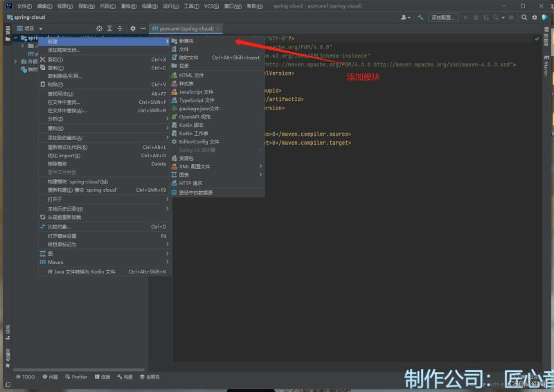Hide the project panel with minus icon
Screen dimensions: 554x392
143,28
